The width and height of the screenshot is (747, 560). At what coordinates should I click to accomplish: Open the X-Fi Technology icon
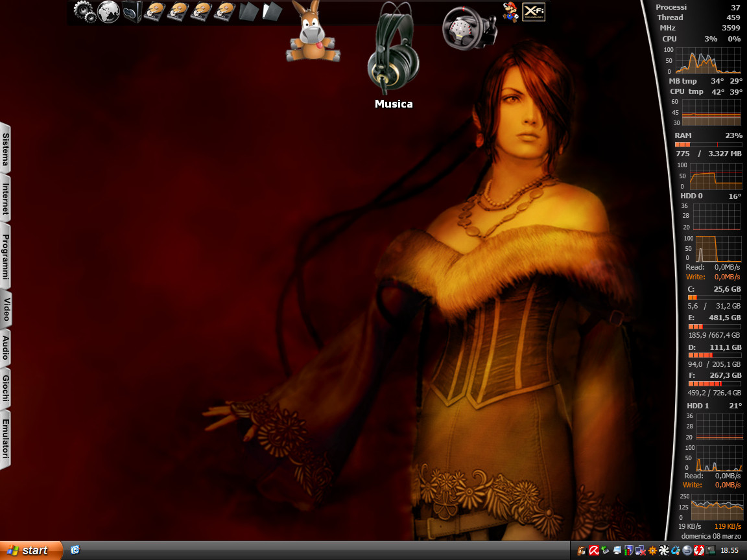533,12
